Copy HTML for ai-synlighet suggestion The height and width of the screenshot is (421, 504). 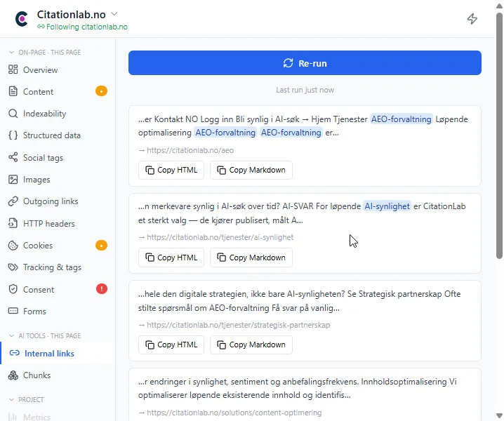(x=171, y=258)
